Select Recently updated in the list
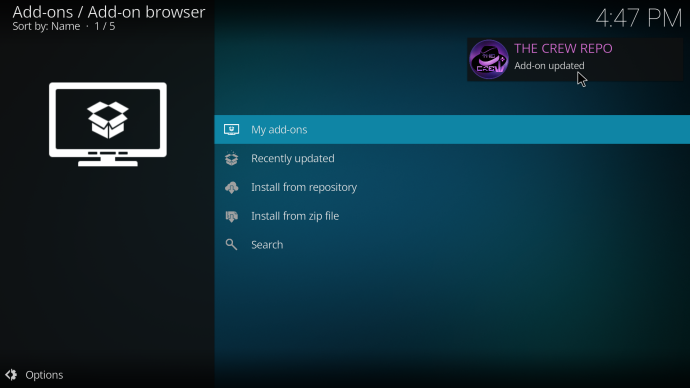 [x=452, y=158]
